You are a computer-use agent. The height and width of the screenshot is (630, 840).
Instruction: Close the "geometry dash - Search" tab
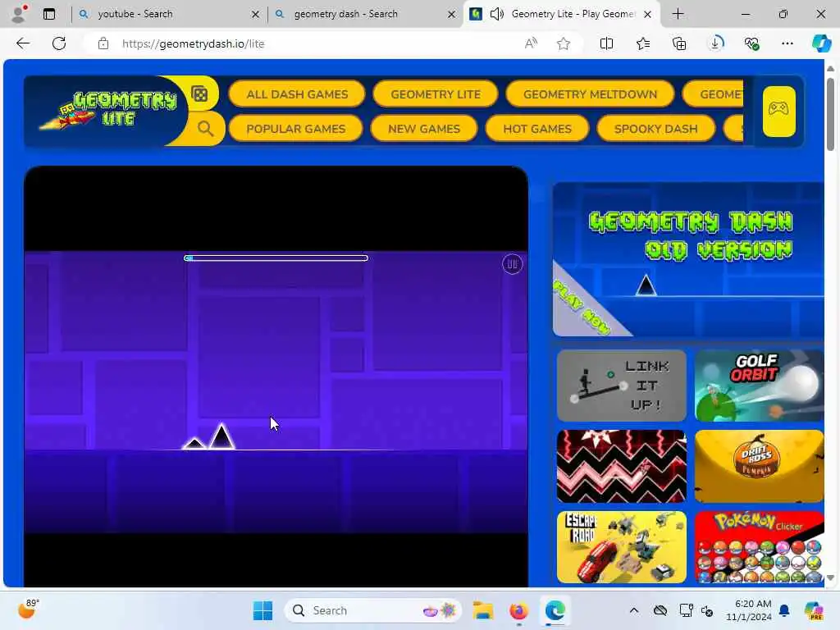[452, 15]
